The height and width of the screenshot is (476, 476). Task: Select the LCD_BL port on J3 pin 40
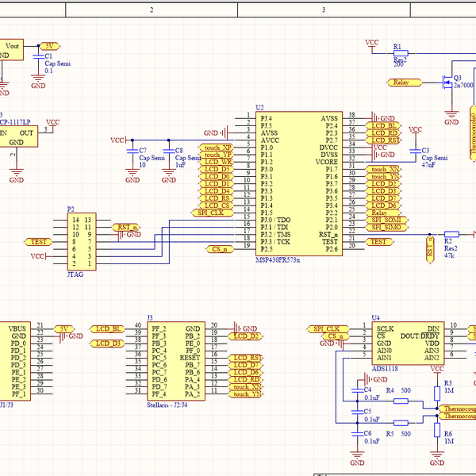(x=107, y=328)
